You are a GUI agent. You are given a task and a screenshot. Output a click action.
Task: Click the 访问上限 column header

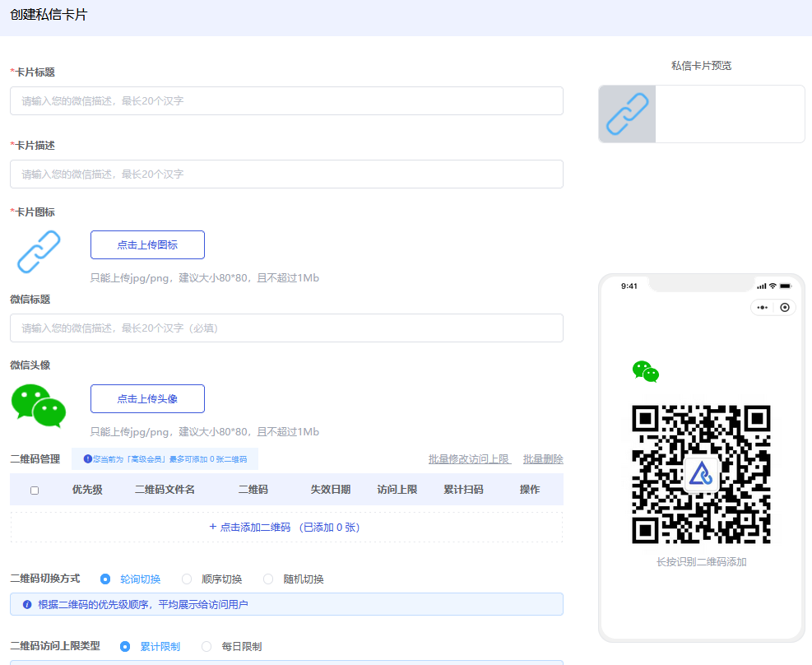[397, 490]
